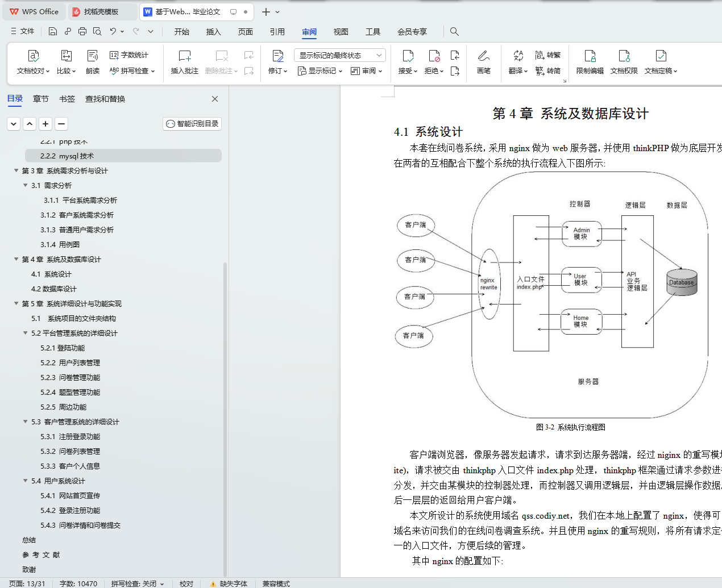Switch to the 章节 pane tab
This screenshot has width=722, height=588.
click(x=41, y=99)
